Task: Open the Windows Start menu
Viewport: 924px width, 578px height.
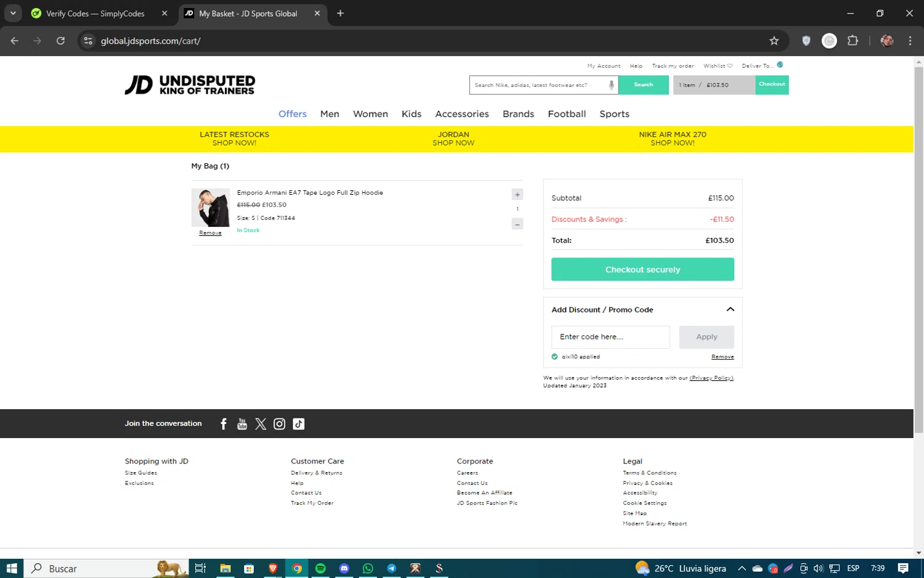Action: 12,568
